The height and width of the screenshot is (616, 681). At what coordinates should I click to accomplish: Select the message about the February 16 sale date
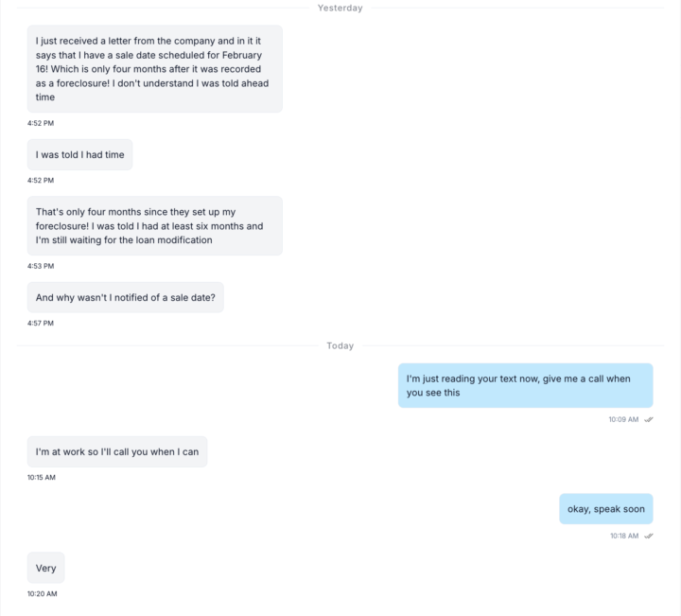pos(155,69)
